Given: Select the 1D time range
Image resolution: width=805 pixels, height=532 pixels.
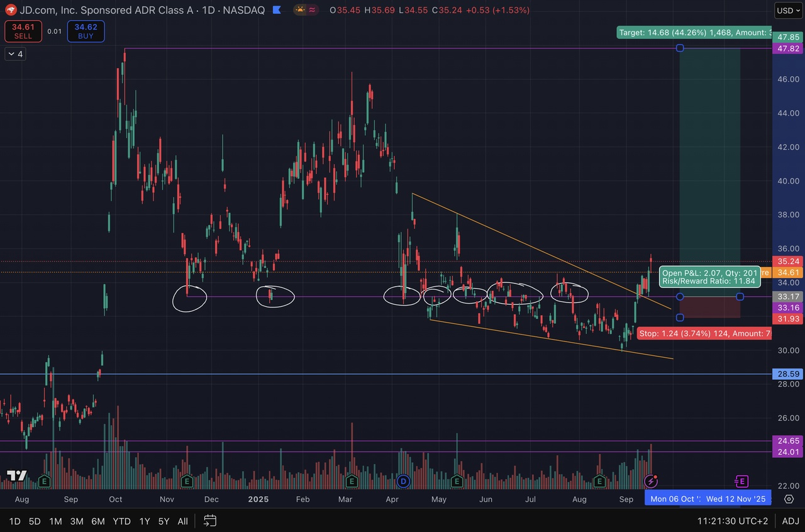Looking at the screenshot, I should point(14,521).
